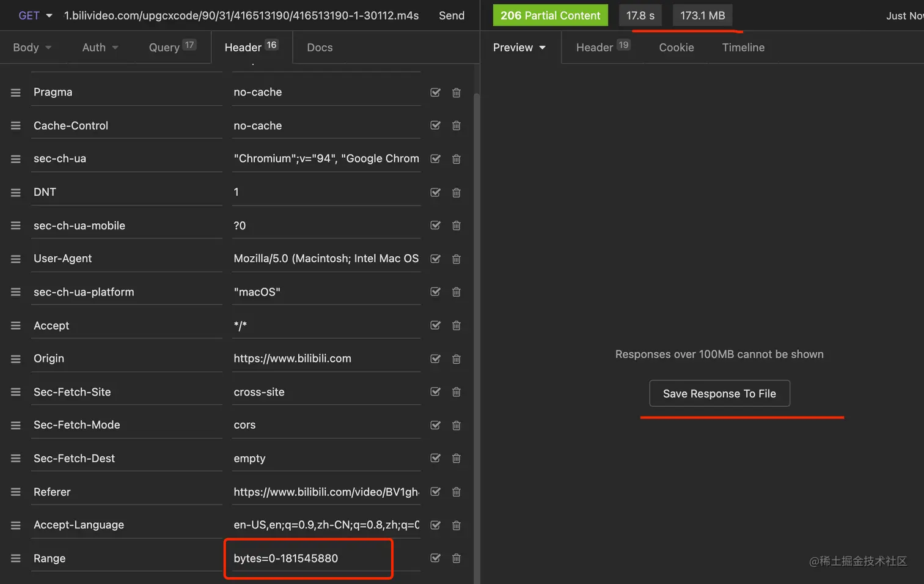Open the response Header tab
This screenshot has width=924, height=584.
603,47
